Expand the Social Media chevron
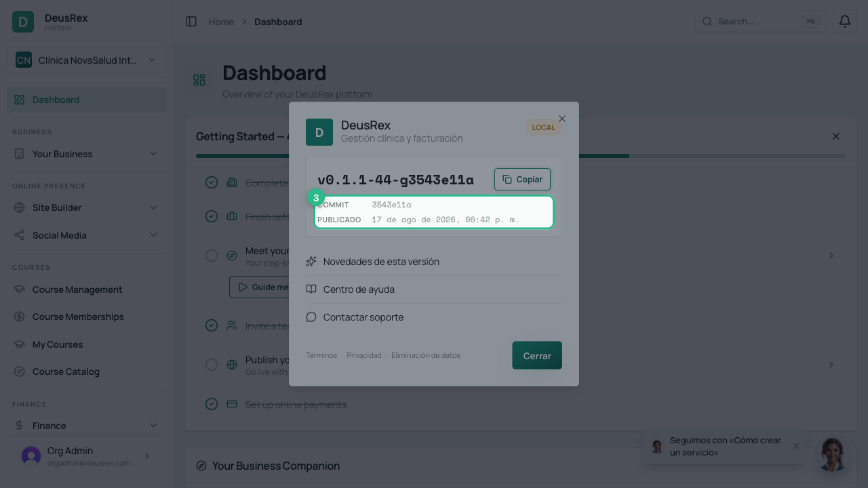This screenshot has width=868, height=488. [x=153, y=235]
